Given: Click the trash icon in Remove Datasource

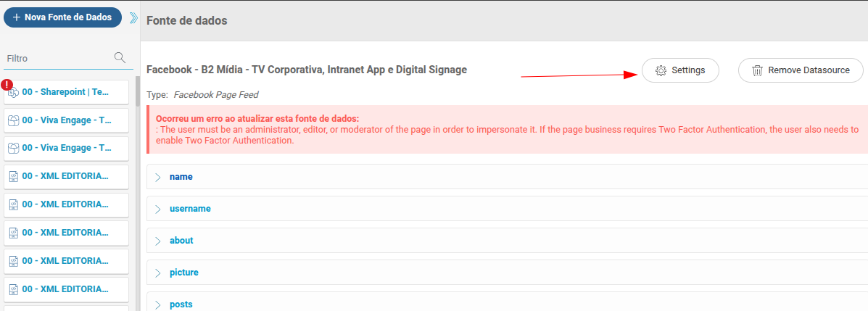Looking at the screenshot, I should (757, 71).
